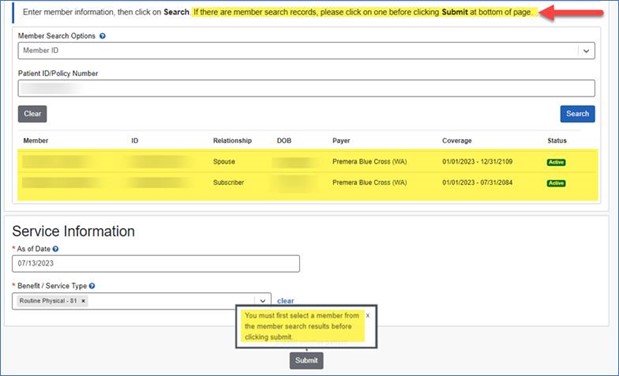
Task: Click the Clear button
Action: coord(32,114)
